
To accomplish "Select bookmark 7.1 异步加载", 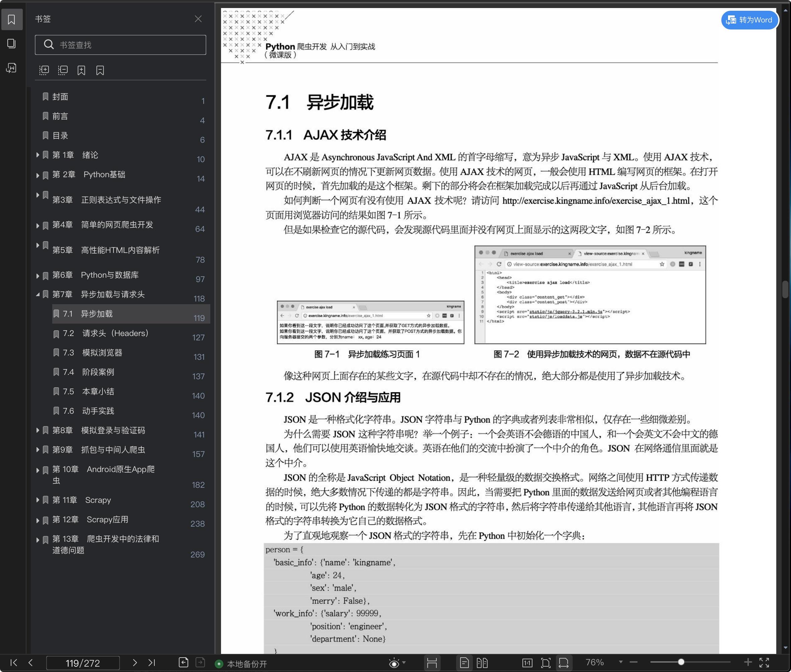I will click(131, 314).
